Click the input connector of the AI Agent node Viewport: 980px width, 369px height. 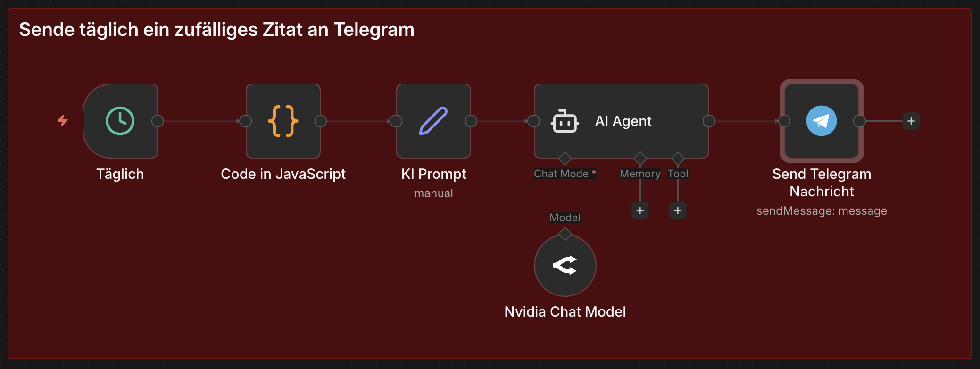click(534, 121)
